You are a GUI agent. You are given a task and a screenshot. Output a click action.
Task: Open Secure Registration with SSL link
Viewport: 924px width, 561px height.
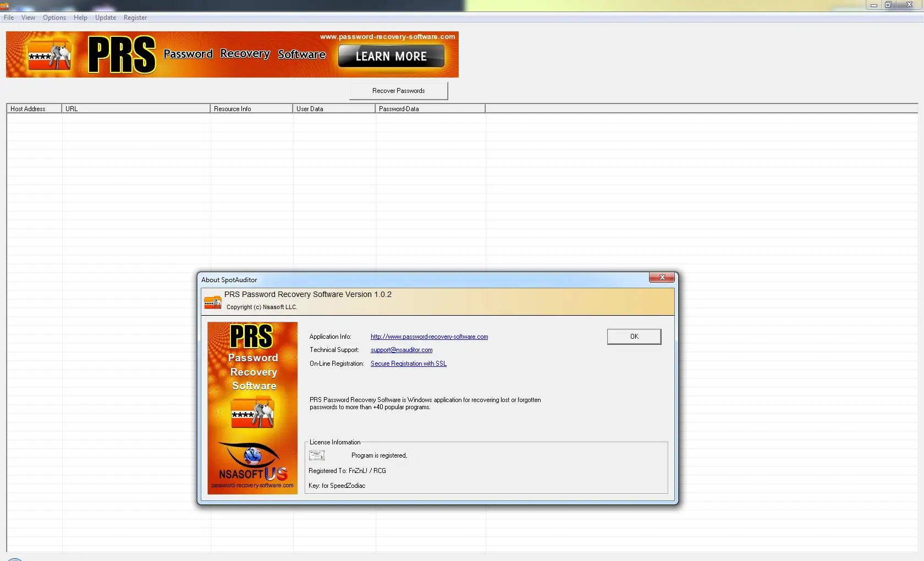[x=409, y=364]
